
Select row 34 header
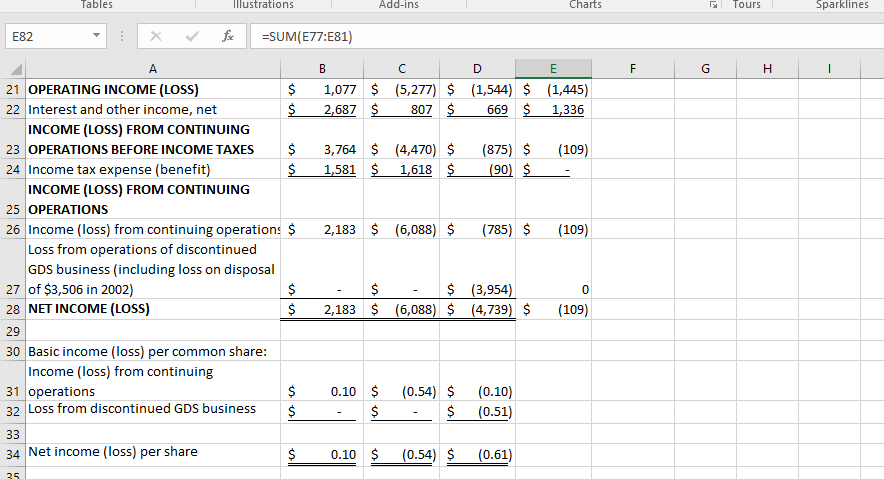click(x=13, y=454)
